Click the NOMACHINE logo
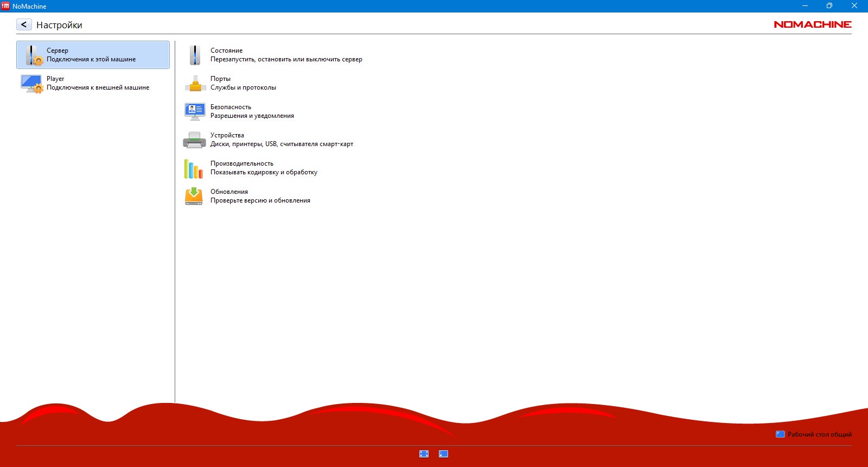The width and height of the screenshot is (868, 467). [812, 24]
